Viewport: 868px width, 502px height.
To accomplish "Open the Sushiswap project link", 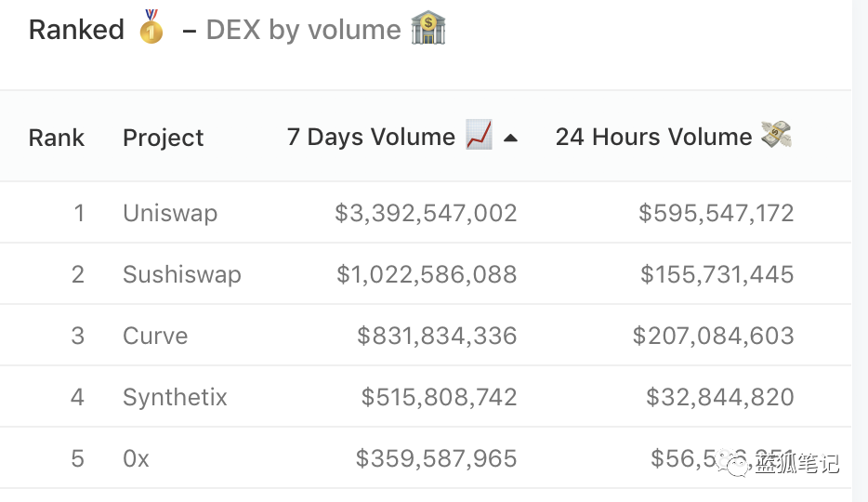I will click(182, 275).
